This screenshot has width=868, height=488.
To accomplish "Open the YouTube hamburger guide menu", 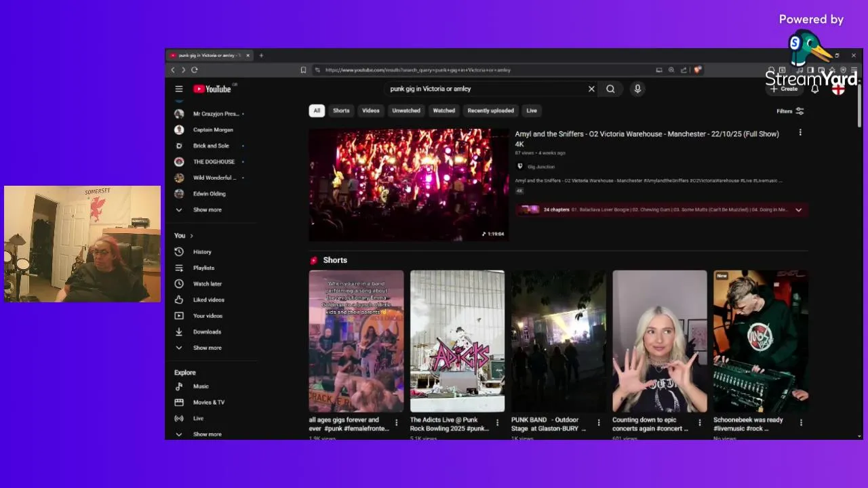I will (179, 89).
